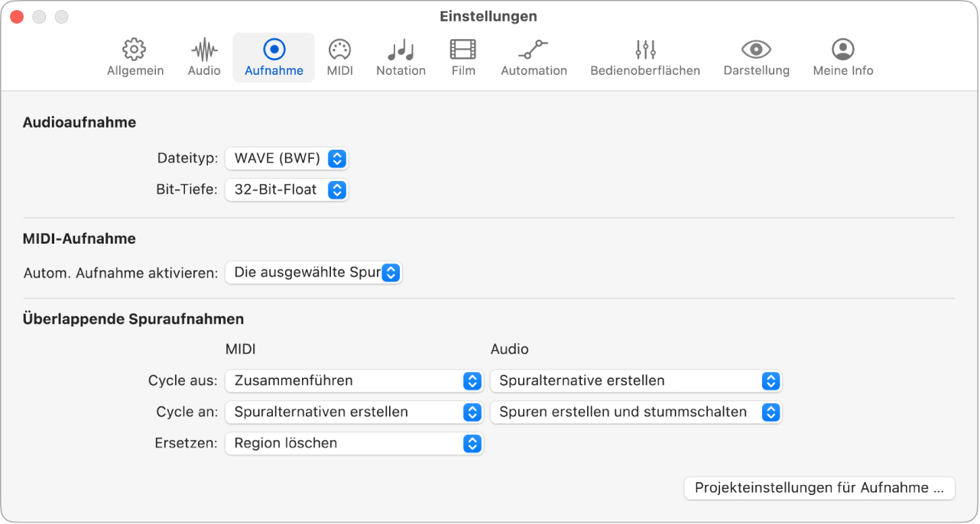Open the Audio Cycle an stummschalten dropdown
Image resolution: width=980 pixels, height=524 pixels.
point(636,412)
